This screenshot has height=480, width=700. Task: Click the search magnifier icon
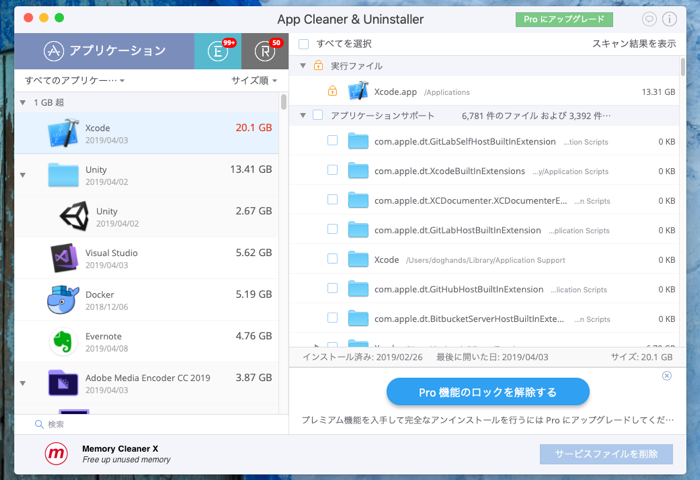(39, 424)
